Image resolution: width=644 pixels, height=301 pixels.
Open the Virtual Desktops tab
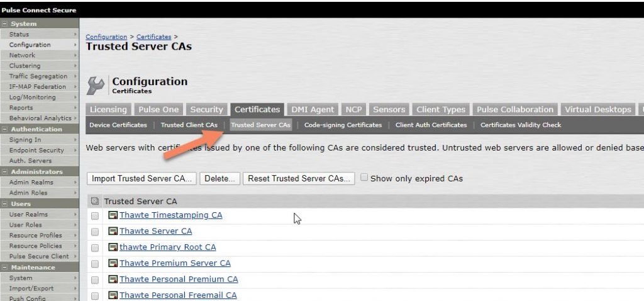598,110
